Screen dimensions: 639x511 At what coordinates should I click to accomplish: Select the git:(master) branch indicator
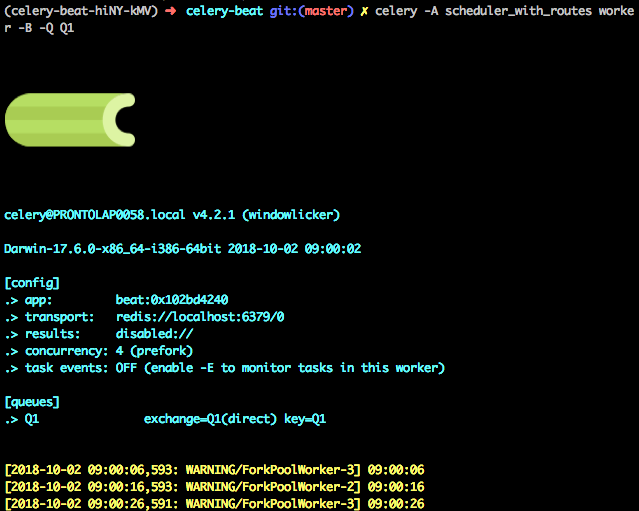pos(312,11)
